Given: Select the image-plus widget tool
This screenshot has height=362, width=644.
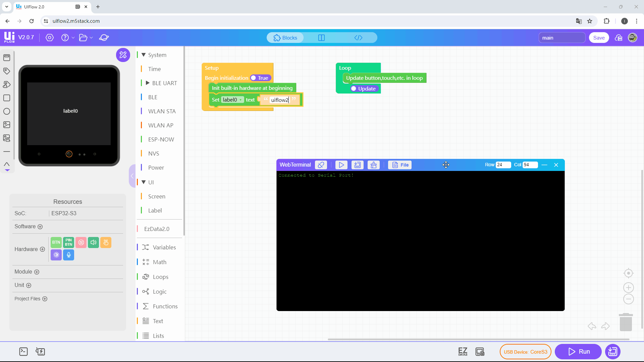Looking at the screenshot, I should 7,138.
